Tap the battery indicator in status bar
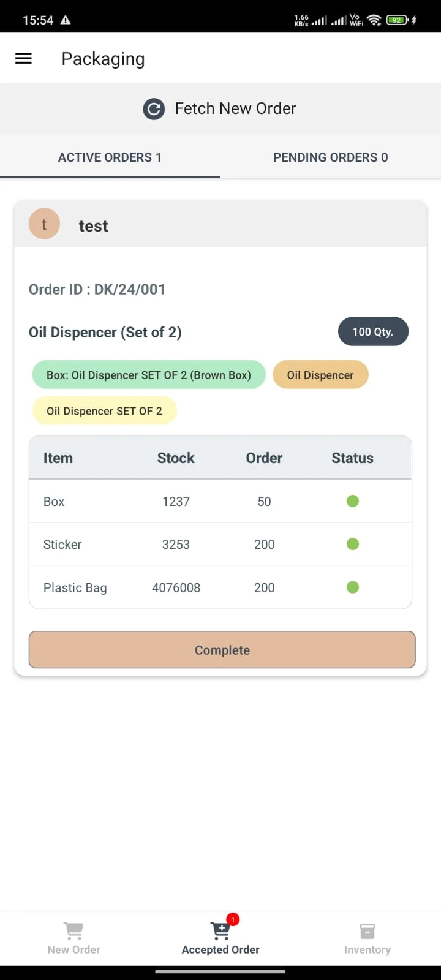The height and width of the screenshot is (980, 441). point(397,20)
